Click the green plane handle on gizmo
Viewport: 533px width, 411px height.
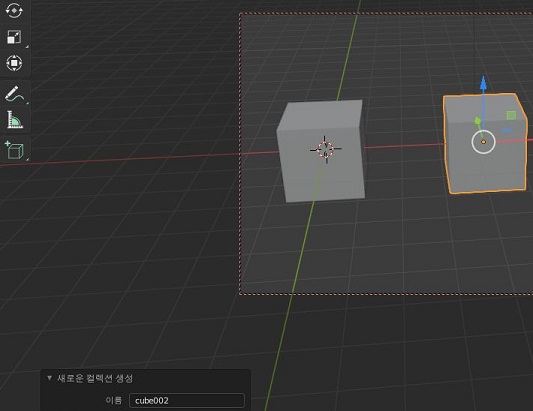(x=511, y=116)
